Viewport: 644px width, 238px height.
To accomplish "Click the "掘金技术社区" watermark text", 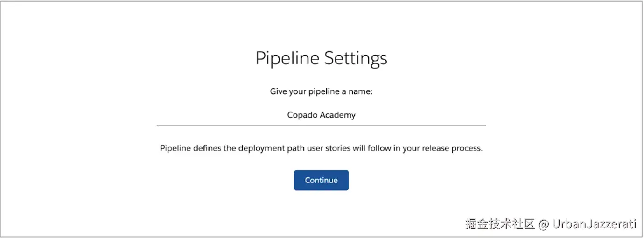I will point(499,224).
